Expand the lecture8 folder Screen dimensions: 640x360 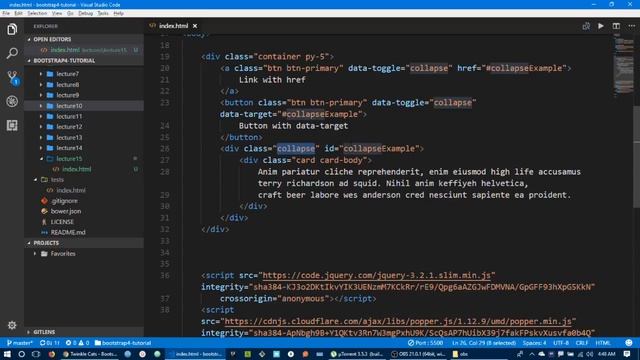point(84,84)
